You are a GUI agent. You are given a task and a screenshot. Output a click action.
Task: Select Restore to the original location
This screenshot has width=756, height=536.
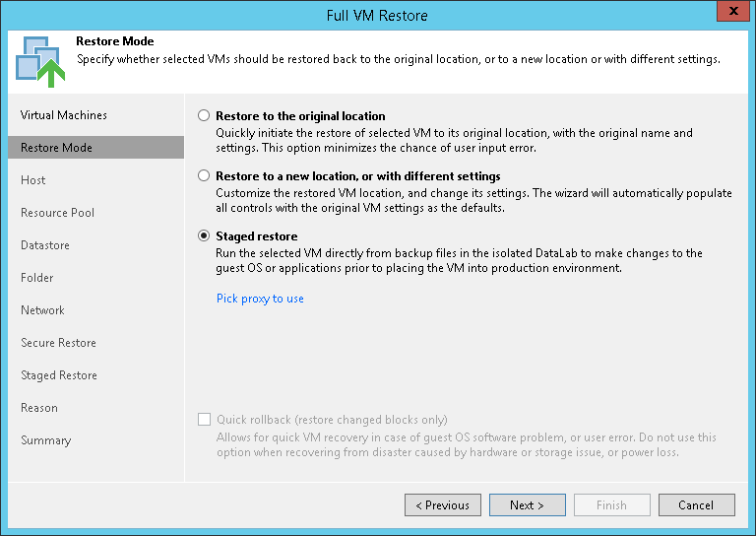pos(204,115)
